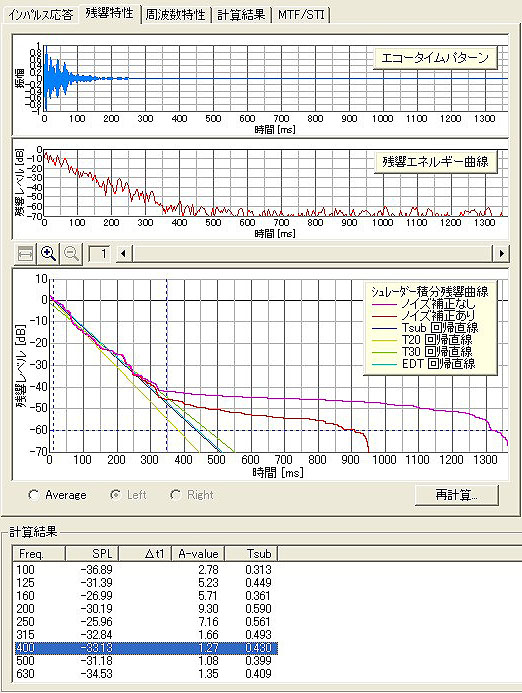This screenshot has height=693, width=522.
Task: Click the fit-to-width zoom reset icon
Action: (25, 254)
